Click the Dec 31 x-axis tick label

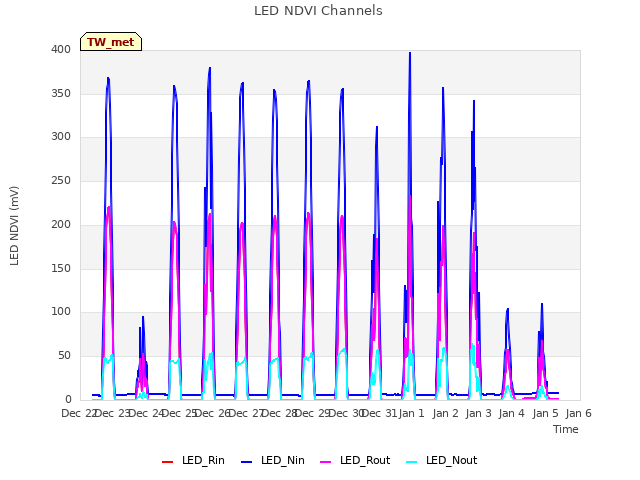pyautogui.click(x=379, y=413)
